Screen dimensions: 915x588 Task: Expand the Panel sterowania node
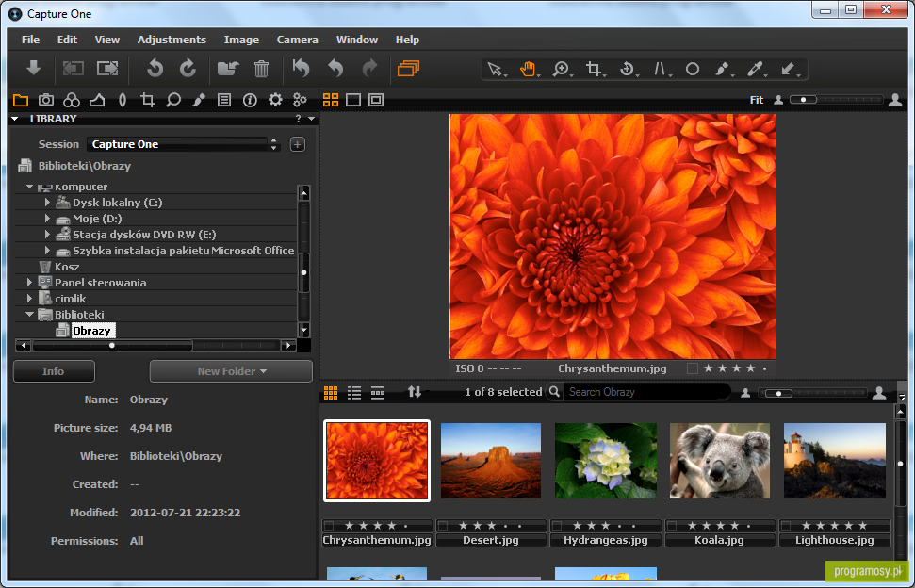30,283
